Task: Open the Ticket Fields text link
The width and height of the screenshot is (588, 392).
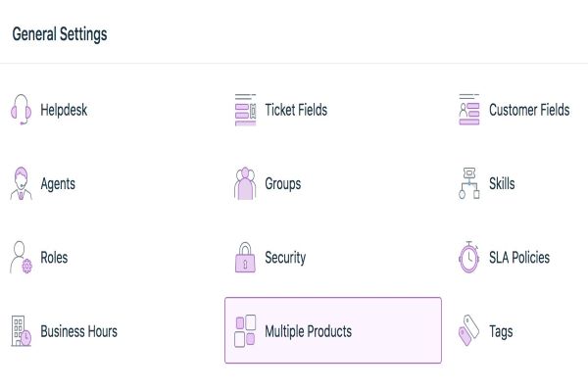Action: tap(296, 110)
